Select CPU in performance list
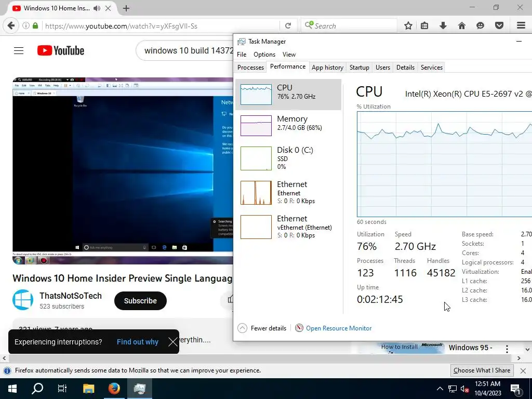 click(288, 95)
